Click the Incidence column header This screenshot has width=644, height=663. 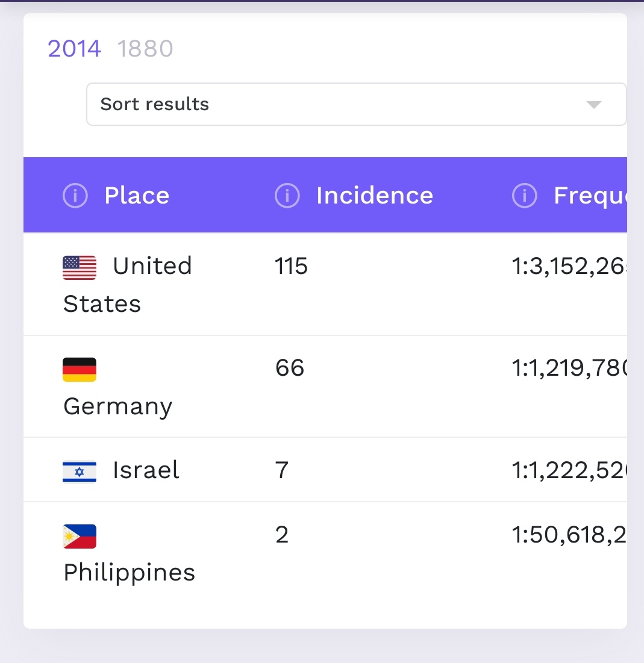[375, 195]
